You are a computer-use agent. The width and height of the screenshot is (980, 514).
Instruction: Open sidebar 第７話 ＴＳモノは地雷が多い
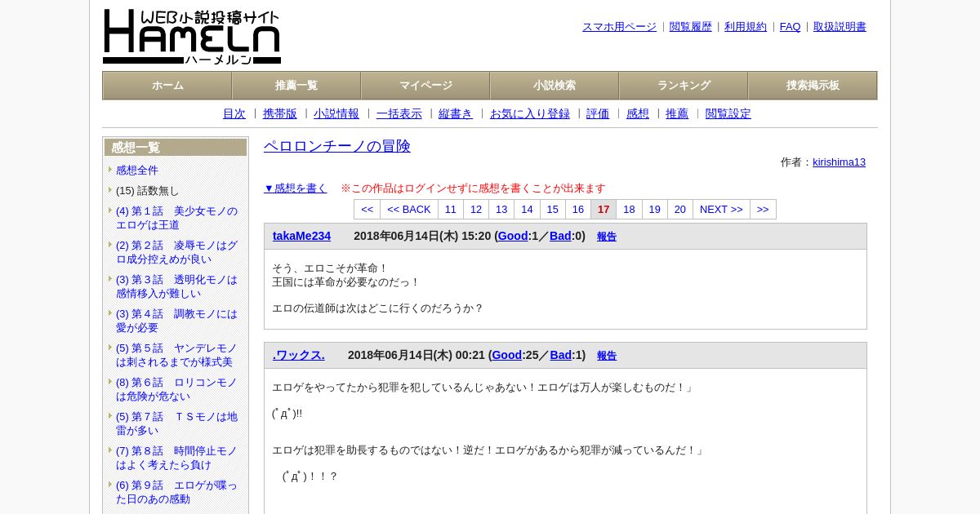(x=176, y=423)
